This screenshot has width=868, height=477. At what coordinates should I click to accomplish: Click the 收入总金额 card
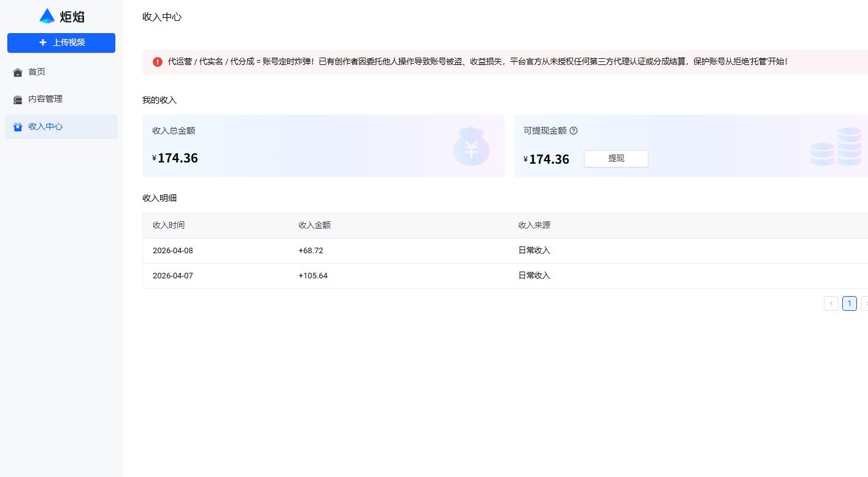[x=323, y=145]
